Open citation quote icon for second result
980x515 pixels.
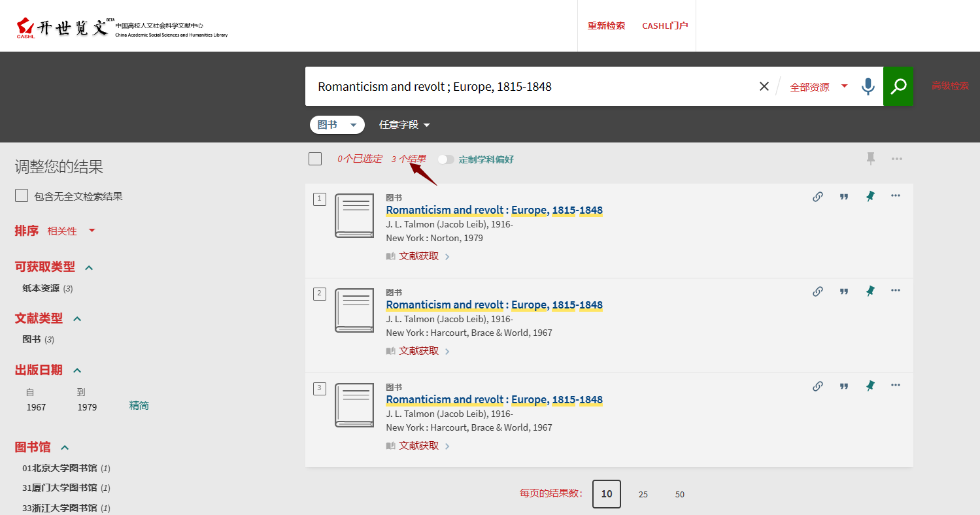click(844, 291)
